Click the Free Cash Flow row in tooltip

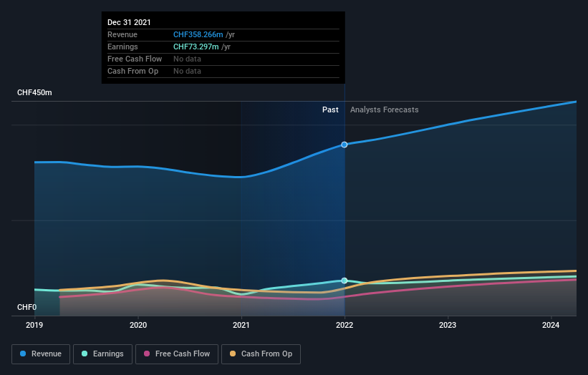pos(223,59)
